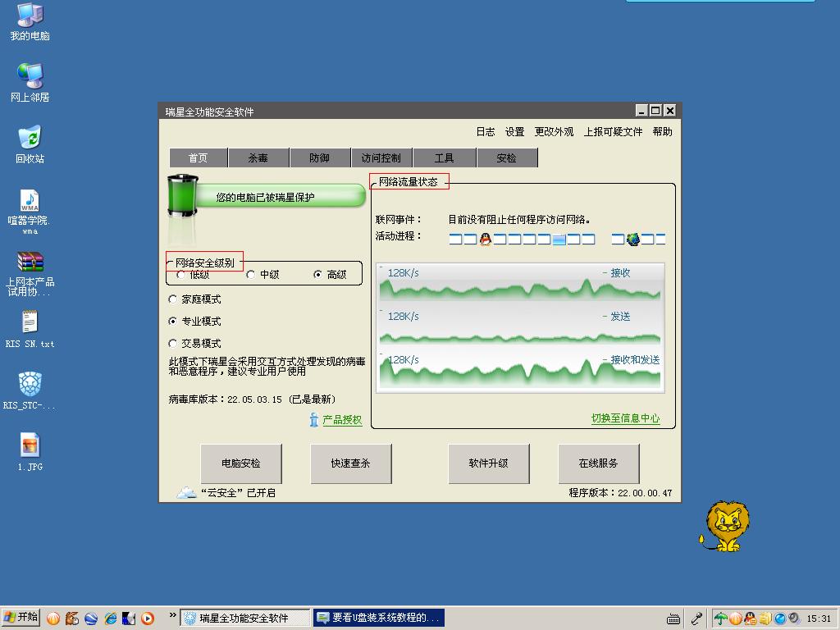Open the 产品授权 link

tap(342, 420)
